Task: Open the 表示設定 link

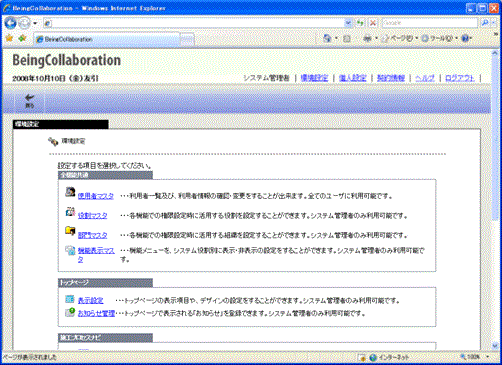Action: [x=90, y=300]
